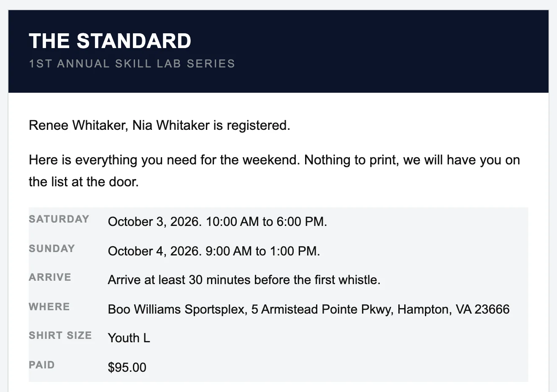Image resolution: width=557 pixels, height=392 pixels.
Task: Click the 10:00 AM to 6:00 PM time
Action: pos(266,222)
